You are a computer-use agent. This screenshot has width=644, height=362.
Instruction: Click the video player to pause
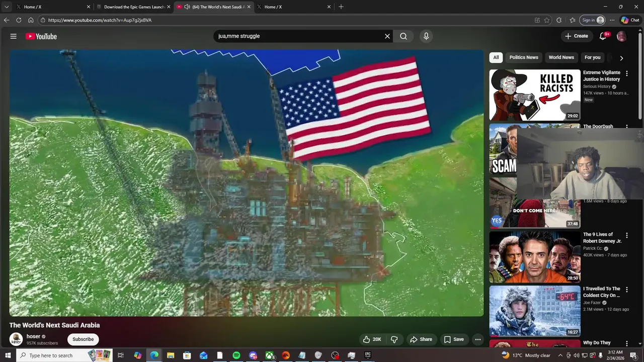[247, 183]
